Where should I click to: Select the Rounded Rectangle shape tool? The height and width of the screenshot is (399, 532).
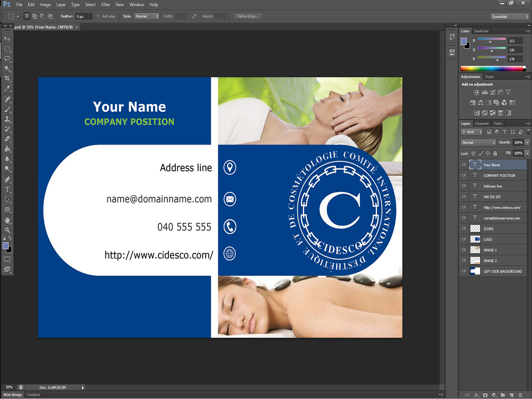[x=7, y=210]
